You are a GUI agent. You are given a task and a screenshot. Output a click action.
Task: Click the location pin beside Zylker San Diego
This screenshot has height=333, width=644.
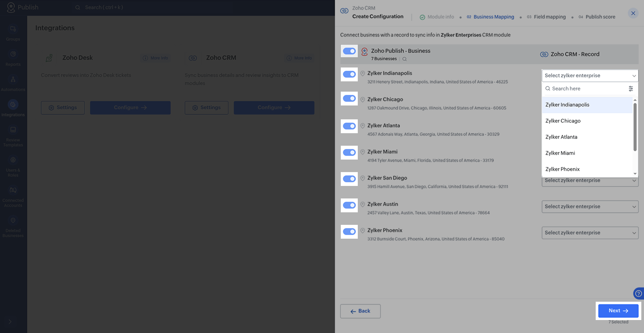tap(363, 178)
